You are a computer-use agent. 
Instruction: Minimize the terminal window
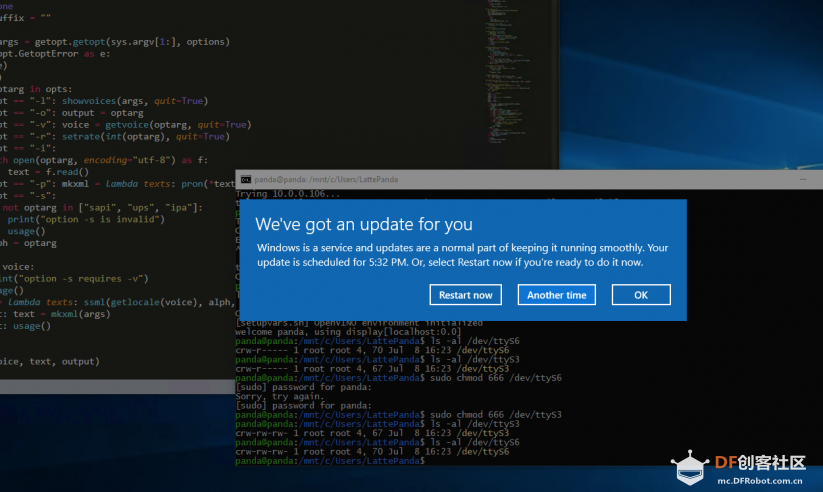[x=803, y=180]
